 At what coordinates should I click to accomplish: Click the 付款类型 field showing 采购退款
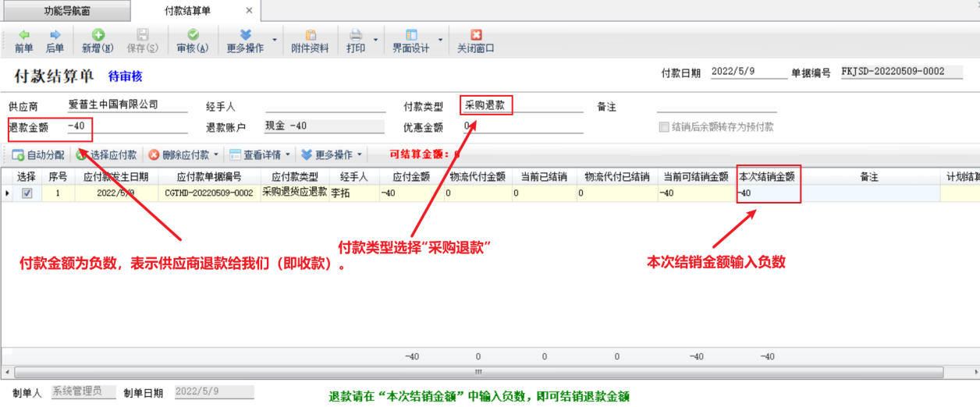pyautogui.click(x=485, y=105)
